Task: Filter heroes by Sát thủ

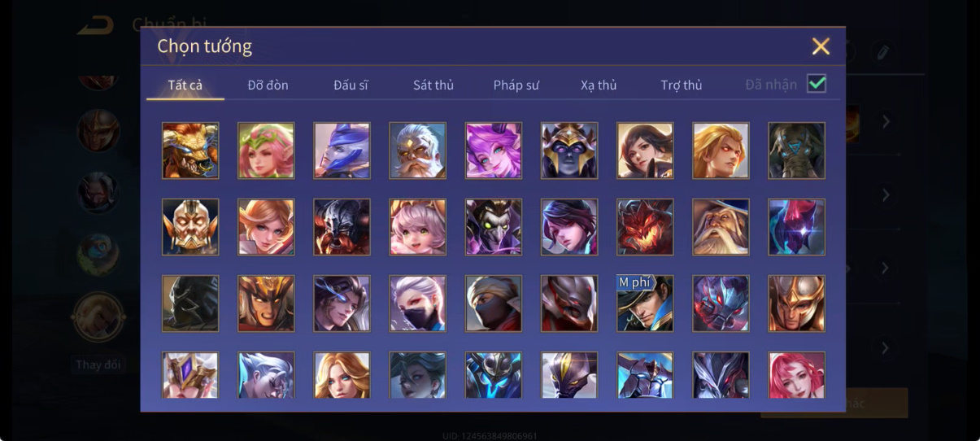Action: click(433, 85)
